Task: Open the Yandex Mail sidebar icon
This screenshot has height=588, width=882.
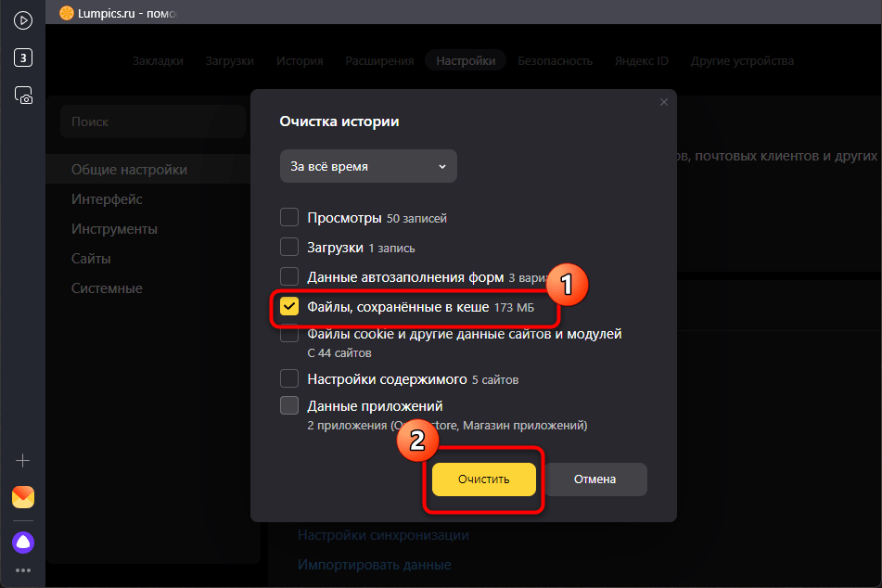Action: coord(23,497)
